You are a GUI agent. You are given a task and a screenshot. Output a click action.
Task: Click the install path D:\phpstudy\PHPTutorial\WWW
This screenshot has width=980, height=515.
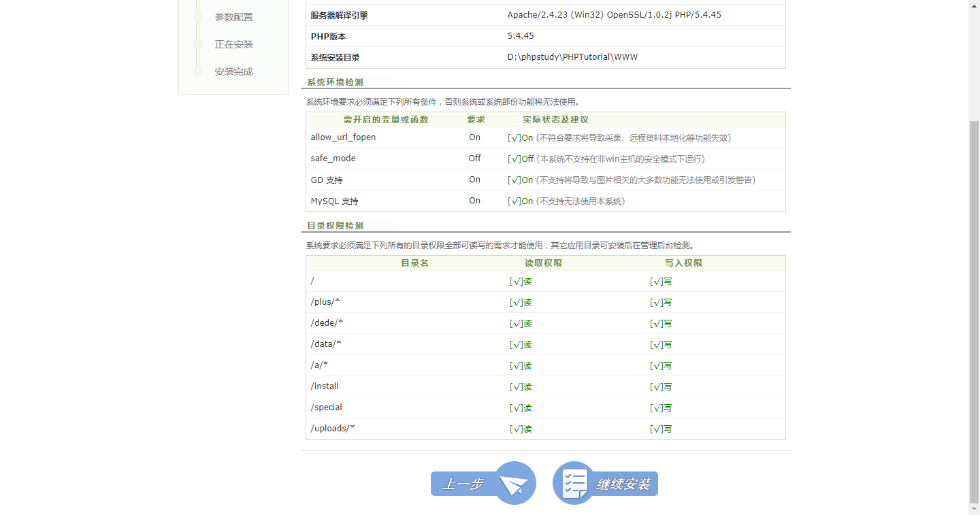click(x=572, y=57)
